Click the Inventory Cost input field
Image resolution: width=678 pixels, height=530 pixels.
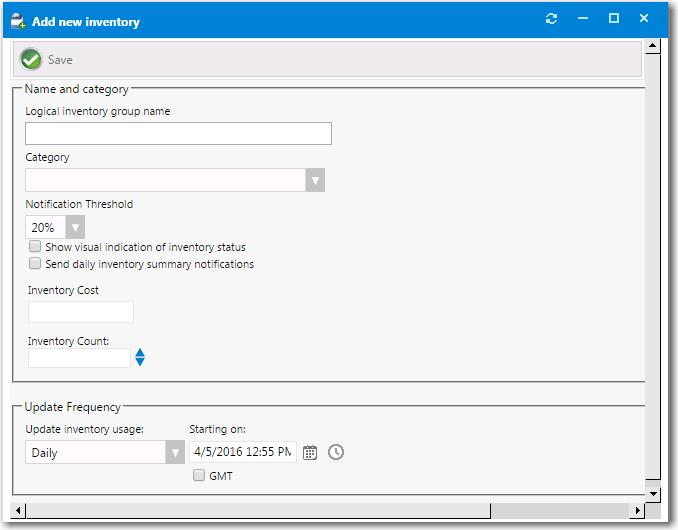pos(81,312)
